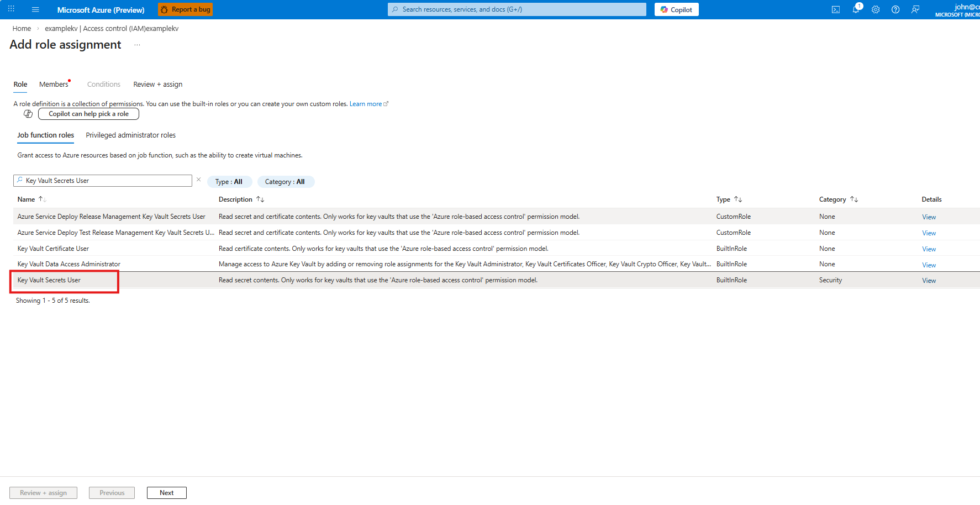980x505 pixels.
Task: Open the Feedback icon in the header
Action: 915,9
